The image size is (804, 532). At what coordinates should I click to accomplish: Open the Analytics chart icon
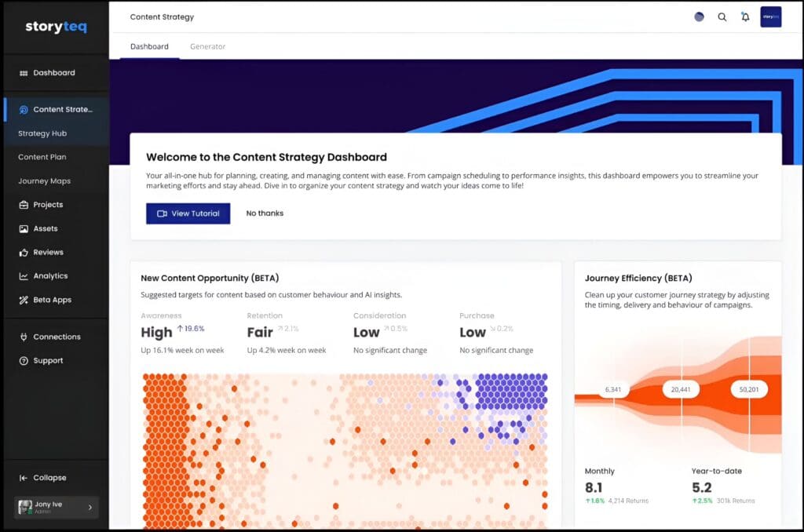[24, 276]
